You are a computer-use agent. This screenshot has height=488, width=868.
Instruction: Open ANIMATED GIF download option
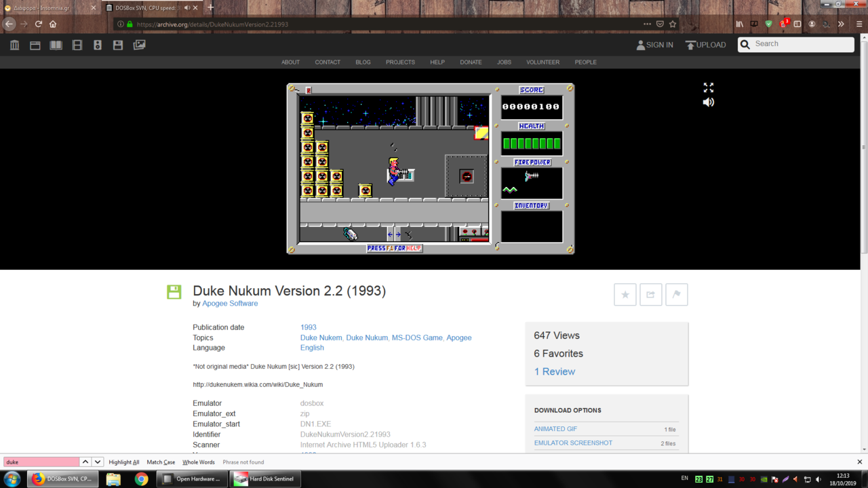point(555,429)
